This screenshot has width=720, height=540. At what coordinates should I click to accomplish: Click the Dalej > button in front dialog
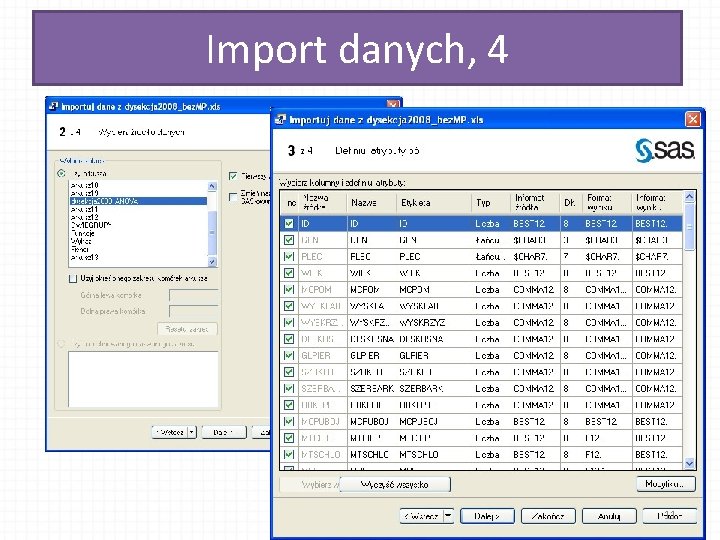pos(487,516)
